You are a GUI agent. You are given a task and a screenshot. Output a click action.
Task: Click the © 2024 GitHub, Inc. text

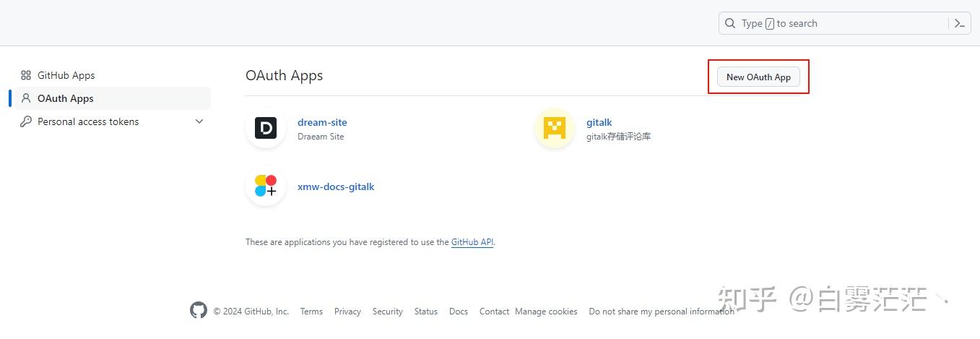251,312
